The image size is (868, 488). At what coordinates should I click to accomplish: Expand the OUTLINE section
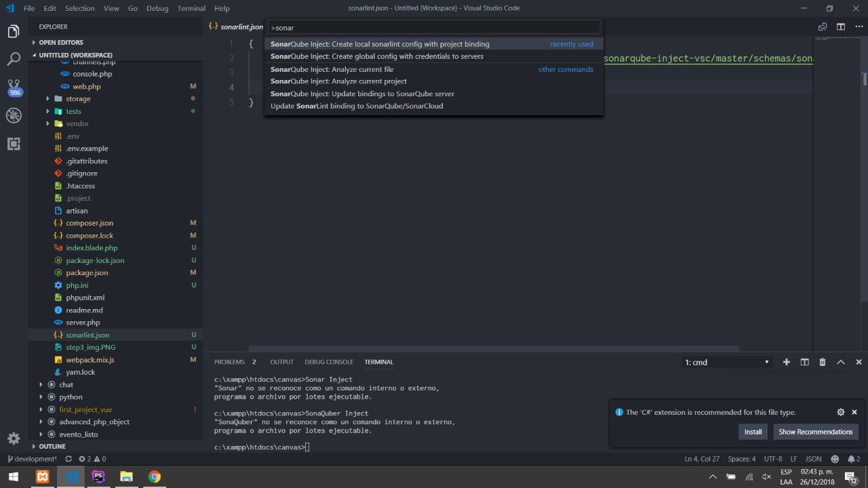point(52,447)
